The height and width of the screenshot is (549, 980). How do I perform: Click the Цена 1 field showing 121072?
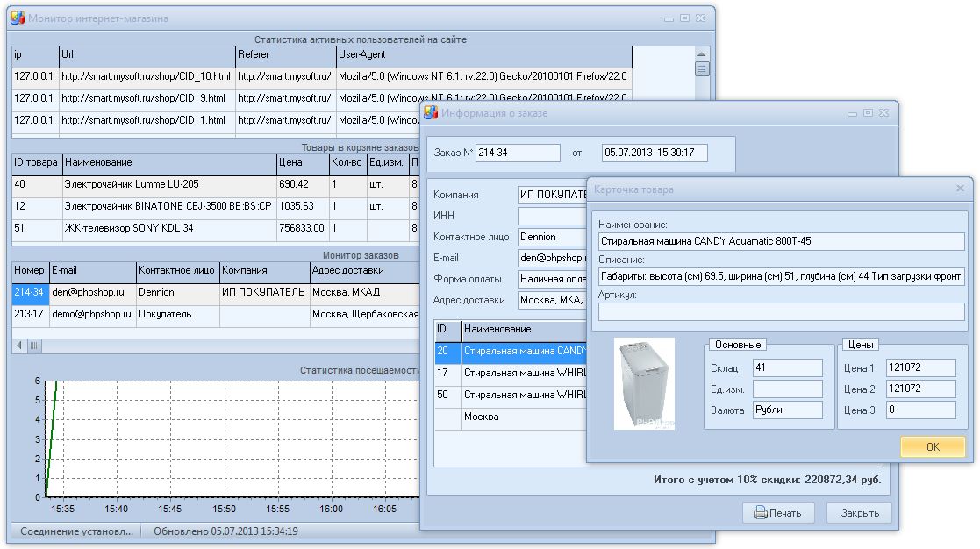coord(921,367)
